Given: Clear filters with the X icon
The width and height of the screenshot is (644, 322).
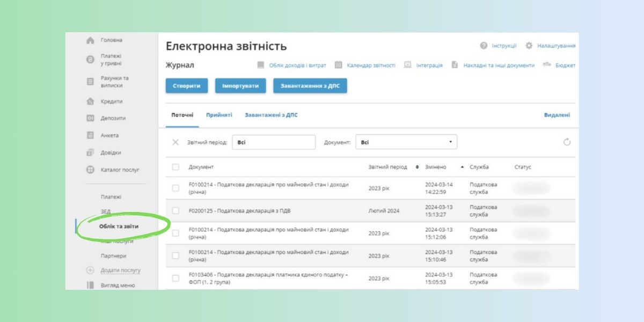Looking at the screenshot, I should pyautogui.click(x=175, y=142).
